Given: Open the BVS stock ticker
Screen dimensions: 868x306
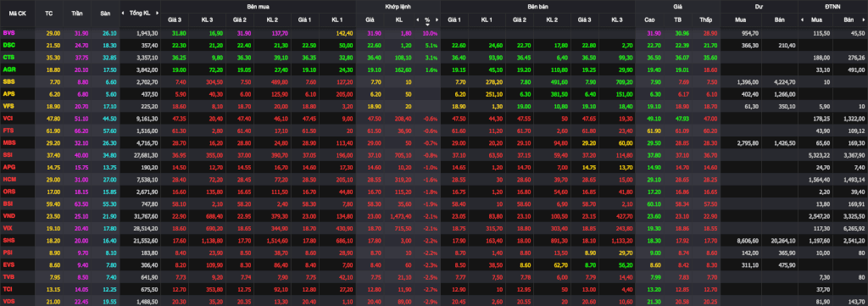Looking at the screenshot, I should tap(8, 34).
